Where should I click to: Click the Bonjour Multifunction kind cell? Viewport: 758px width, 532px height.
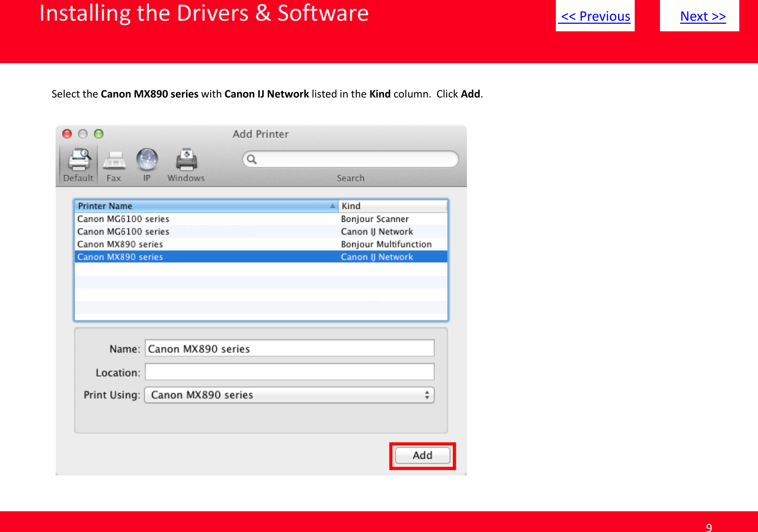pyautogui.click(x=387, y=244)
